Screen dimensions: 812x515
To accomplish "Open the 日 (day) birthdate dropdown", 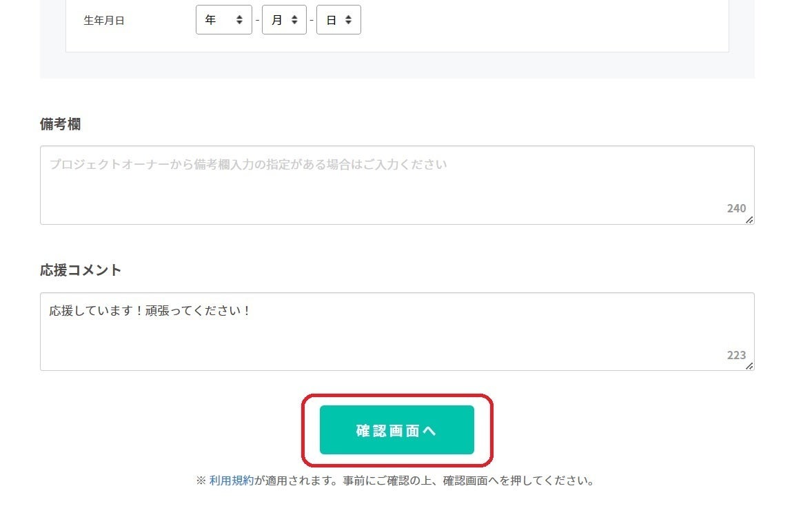I will (338, 20).
